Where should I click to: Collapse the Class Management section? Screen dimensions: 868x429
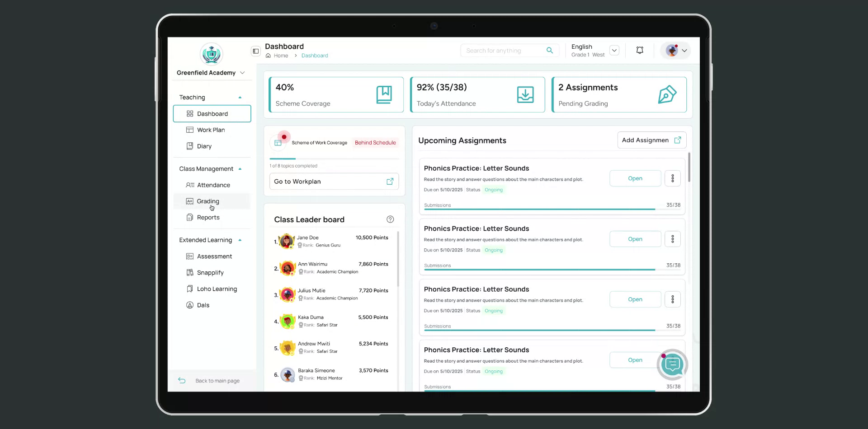(x=240, y=168)
